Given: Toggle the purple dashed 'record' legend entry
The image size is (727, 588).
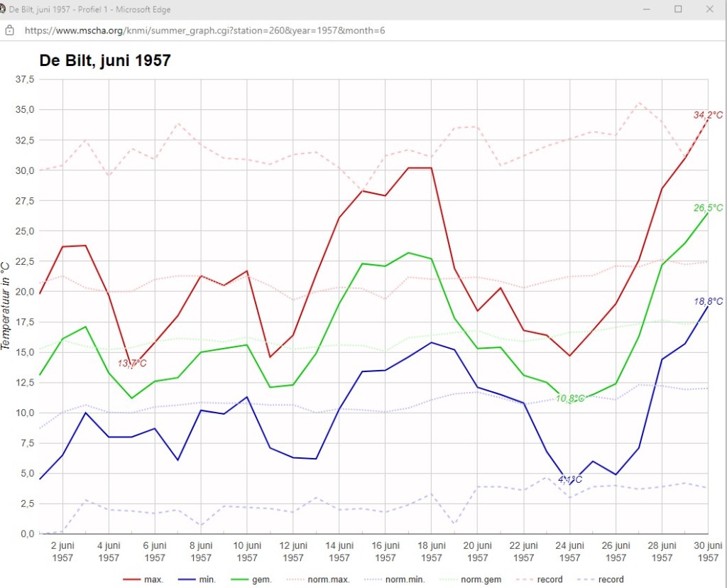Looking at the screenshot, I should (x=601, y=579).
